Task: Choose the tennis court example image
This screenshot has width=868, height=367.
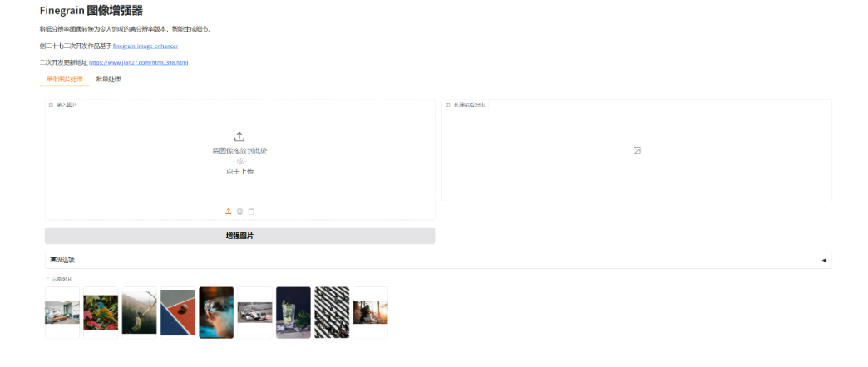Action: point(178,312)
